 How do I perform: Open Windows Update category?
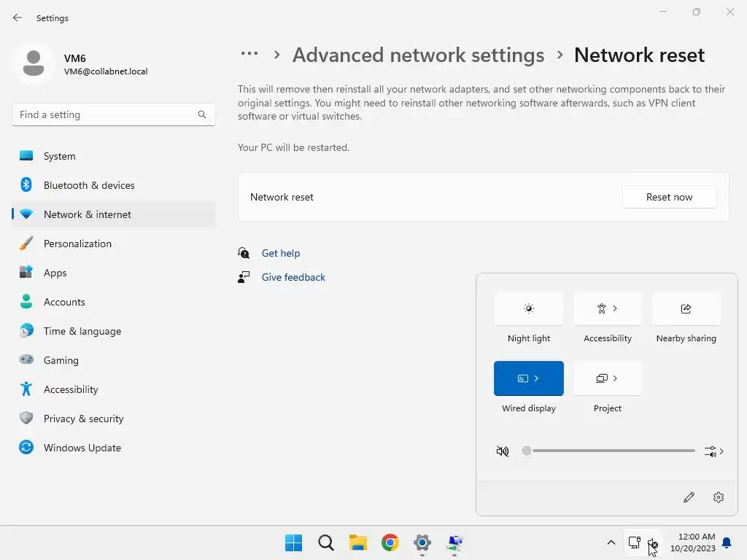[113, 448]
